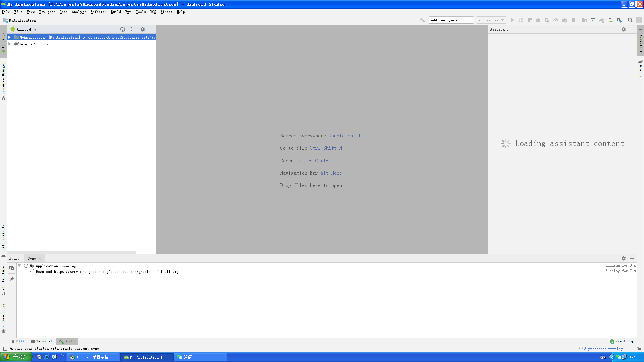
Task: Click the lock icon in the status bar
Action: point(639,349)
